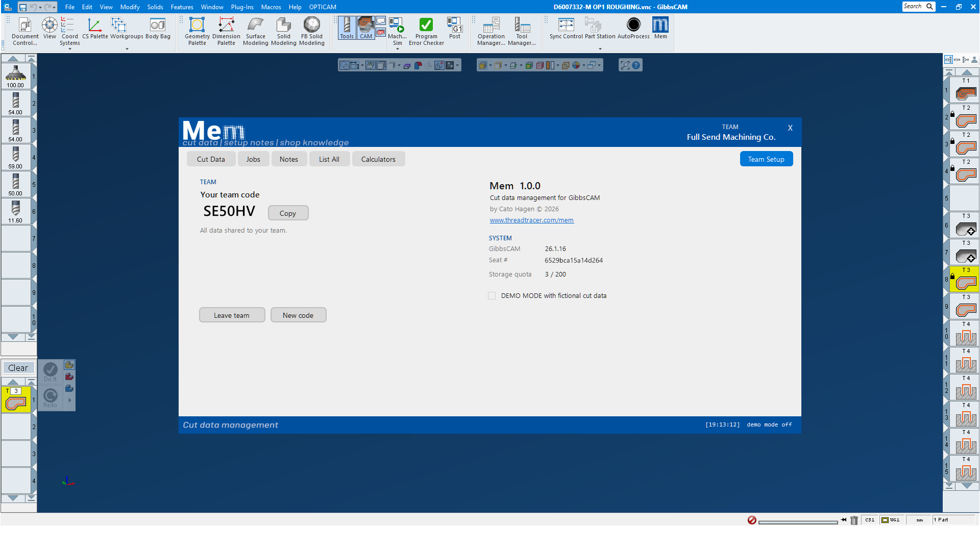Click the Mem plug-in toolbar icon

pos(660,28)
